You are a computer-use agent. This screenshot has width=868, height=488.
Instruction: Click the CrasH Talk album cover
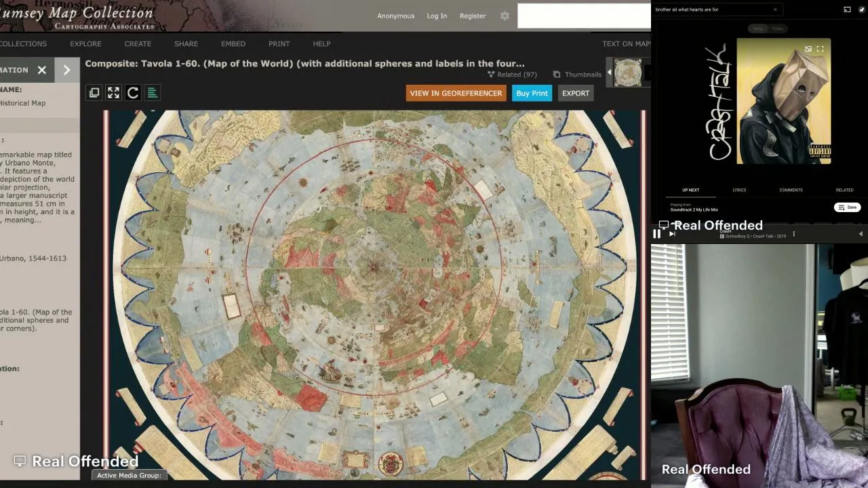[x=784, y=102]
